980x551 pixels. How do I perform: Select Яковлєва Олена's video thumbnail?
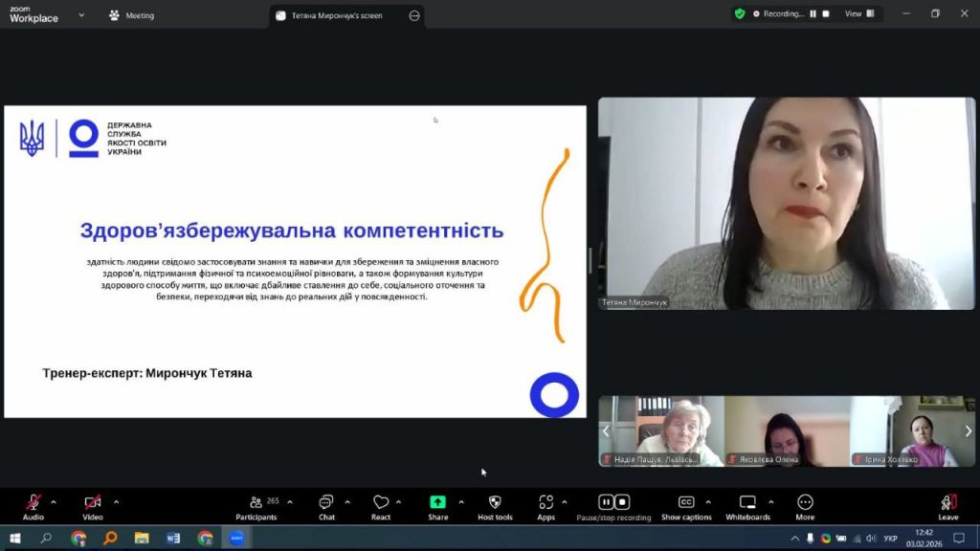[x=786, y=431]
